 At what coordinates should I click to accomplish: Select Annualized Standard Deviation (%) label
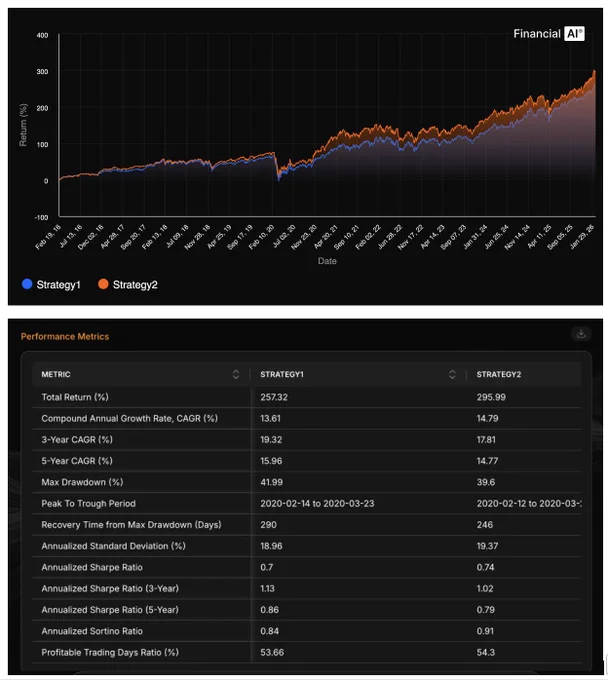pos(114,546)
